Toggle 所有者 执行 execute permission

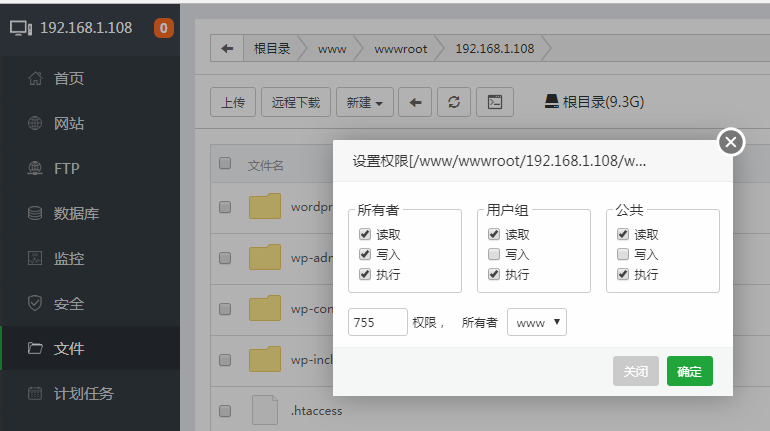click(364, 274)
